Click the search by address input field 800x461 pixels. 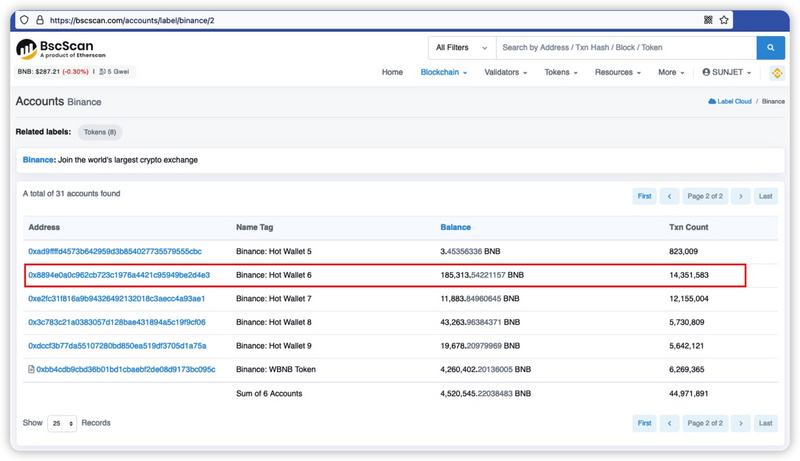click(x=626, y=47)
